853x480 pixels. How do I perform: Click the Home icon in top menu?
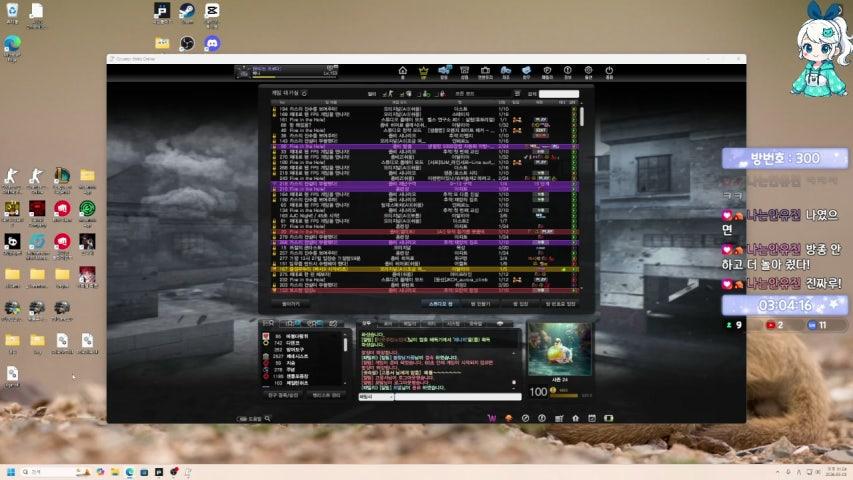[x=402, y=72]
